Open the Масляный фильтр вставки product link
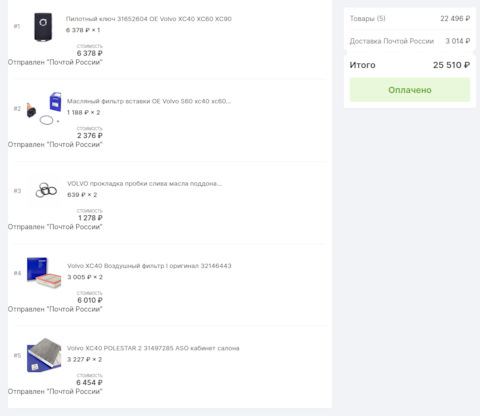480x416 pixels. pyautogui.click(x=149, y=101)
